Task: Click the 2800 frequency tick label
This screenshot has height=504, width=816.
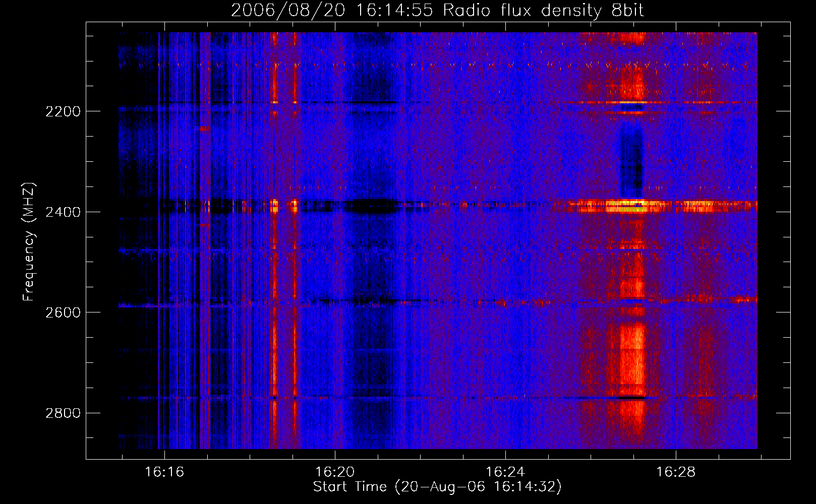Action: tap(63, 413)
